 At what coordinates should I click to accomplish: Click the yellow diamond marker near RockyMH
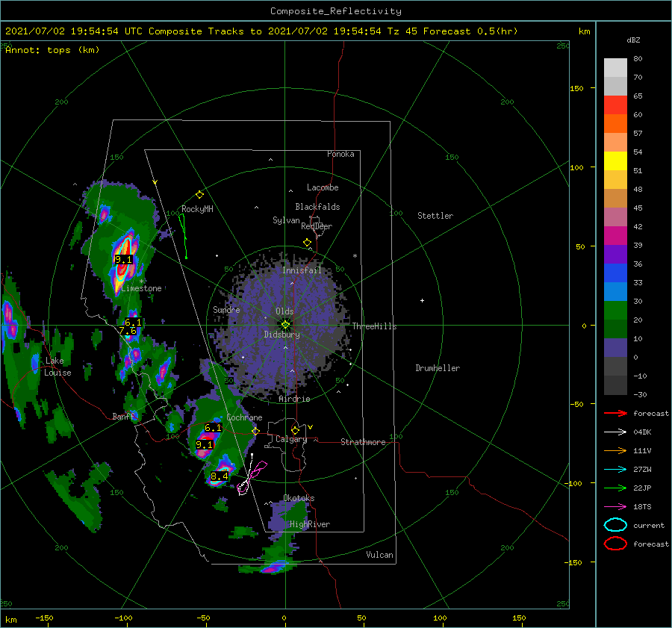pyautogui.click(x=199, y=195)
